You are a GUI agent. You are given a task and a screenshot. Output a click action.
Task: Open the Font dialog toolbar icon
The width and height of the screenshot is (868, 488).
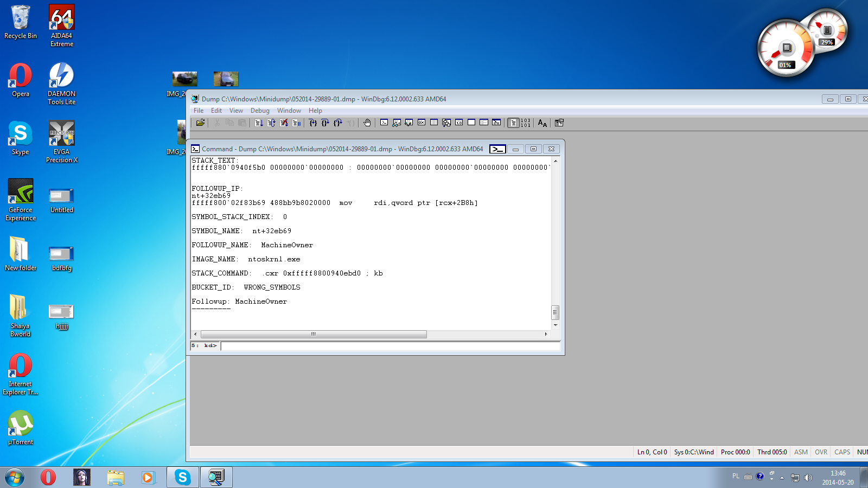tap(542, 123)
